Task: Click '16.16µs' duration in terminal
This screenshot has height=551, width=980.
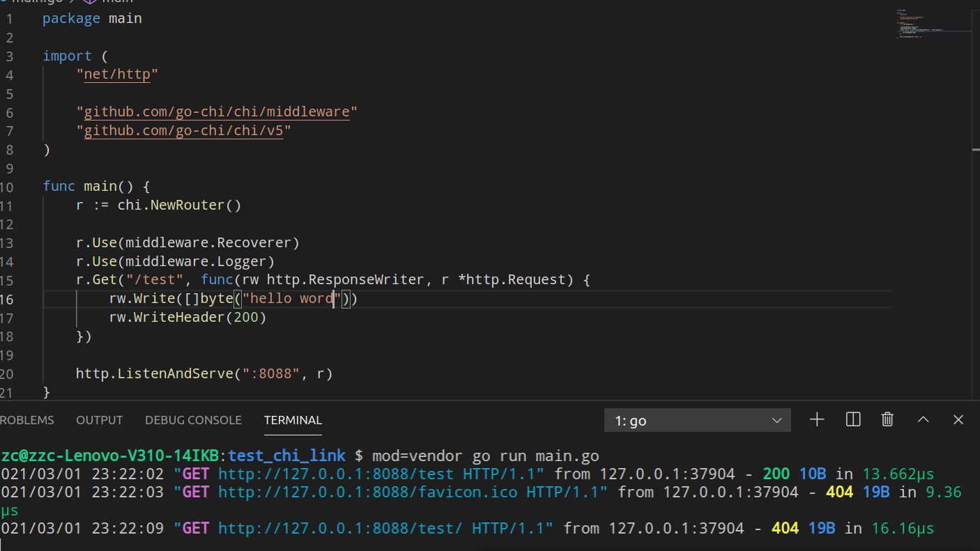Action: (x=903, y=529)
